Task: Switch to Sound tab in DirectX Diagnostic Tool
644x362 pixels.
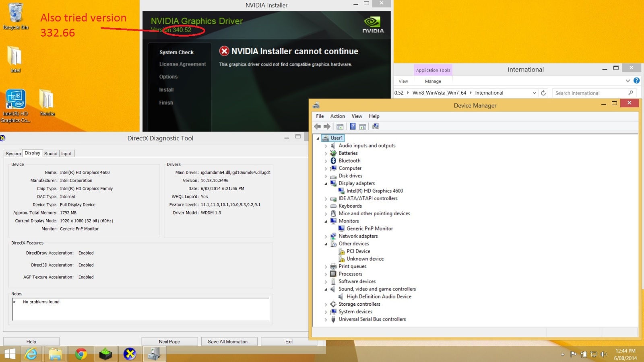Action: pyautogui.click(x=51, y=154)
